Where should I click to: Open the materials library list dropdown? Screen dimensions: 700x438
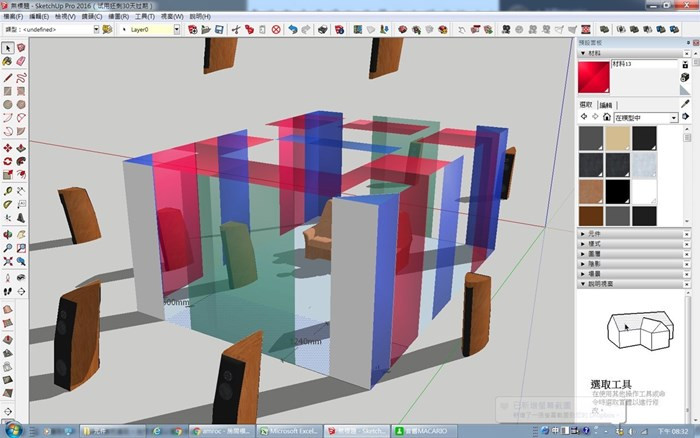(x=674, y=118)
